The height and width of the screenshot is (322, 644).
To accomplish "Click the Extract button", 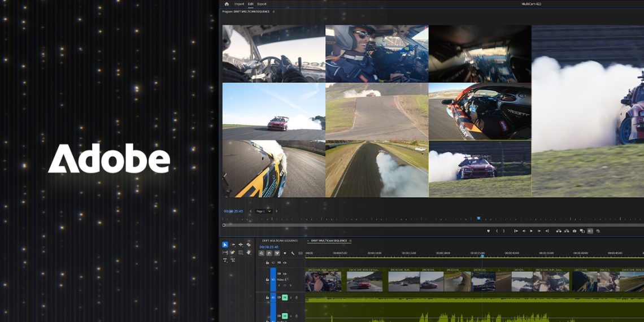I will 567,231.
